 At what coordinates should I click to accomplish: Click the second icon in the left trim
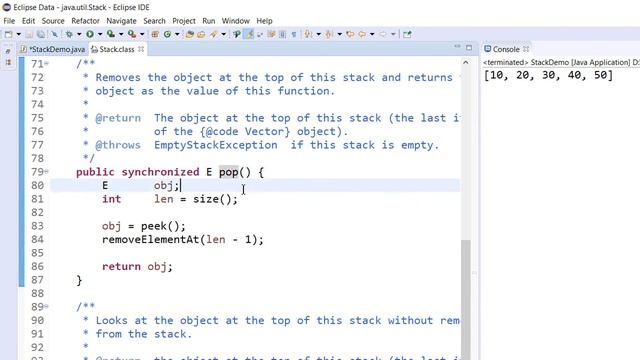8,62
